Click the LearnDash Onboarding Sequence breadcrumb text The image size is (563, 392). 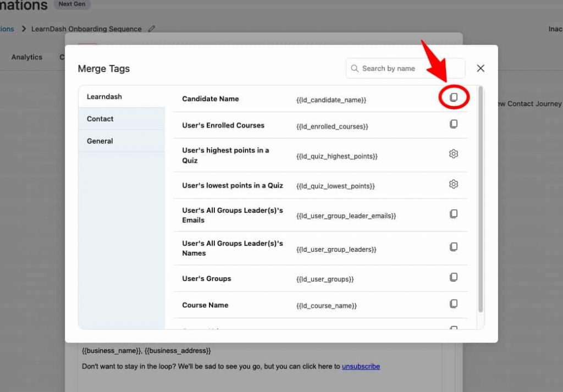[x=86, y=29]
